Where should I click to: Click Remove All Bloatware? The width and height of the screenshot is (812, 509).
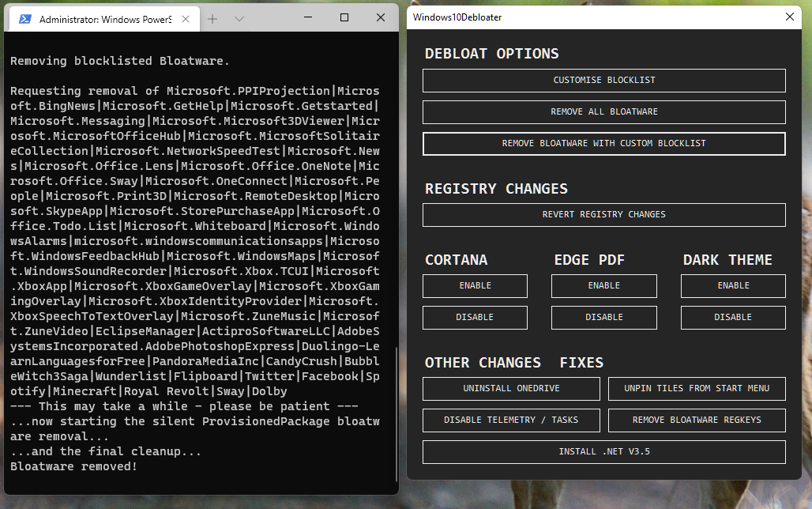(x=603, y=112)
